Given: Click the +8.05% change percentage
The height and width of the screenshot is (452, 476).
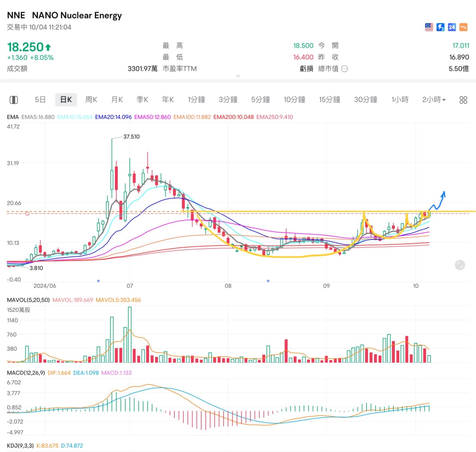Looking at the screenshot, I should pyautogui.click(x=42, y=58).
